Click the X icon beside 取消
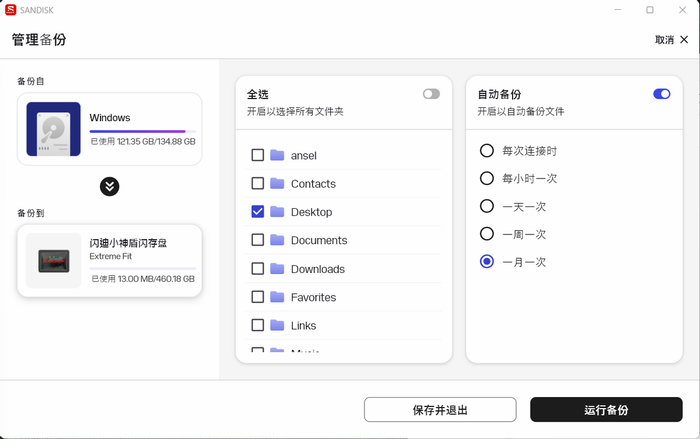This screenshot has height=439, width=700. point(684,40)
